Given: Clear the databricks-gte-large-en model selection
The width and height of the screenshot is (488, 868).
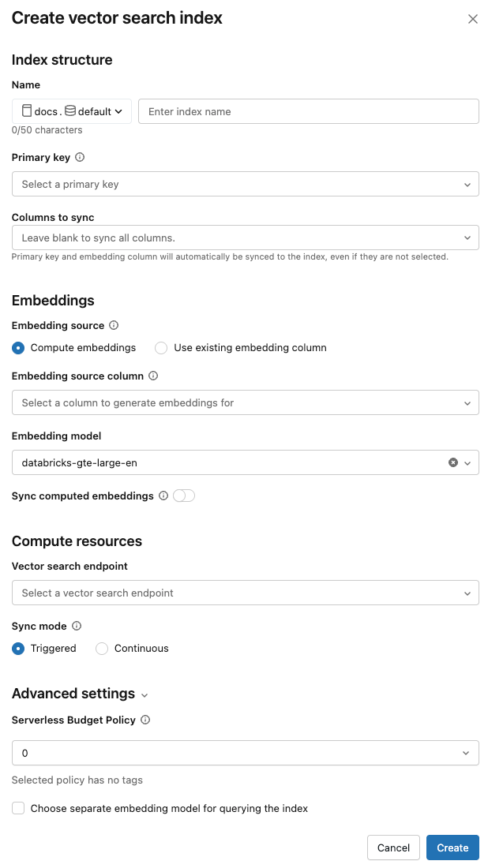Looking at the screenshot, I should click(452, 462).
